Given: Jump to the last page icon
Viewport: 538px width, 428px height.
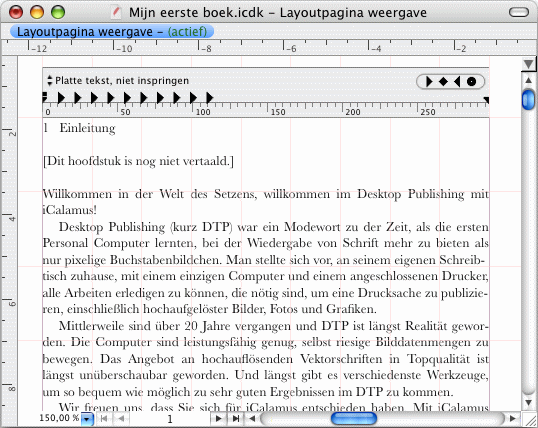Looking at the screenshot, I should click(x=235, y=418).
